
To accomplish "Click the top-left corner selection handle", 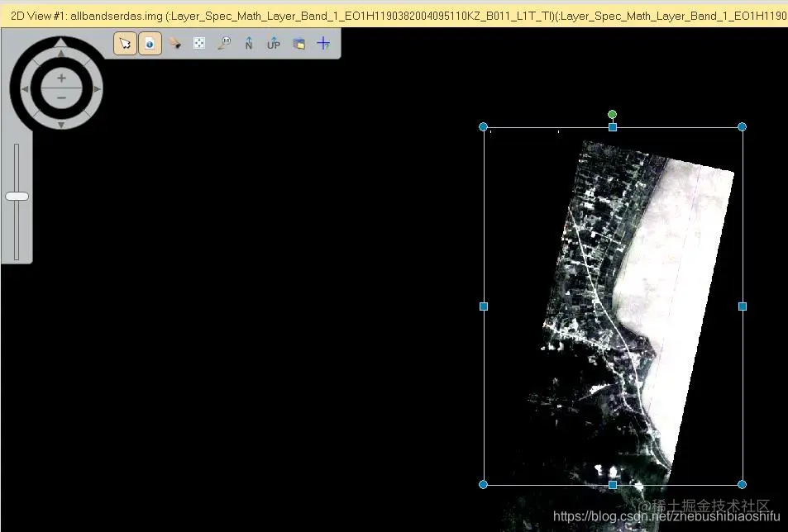I will click(484, 127).
